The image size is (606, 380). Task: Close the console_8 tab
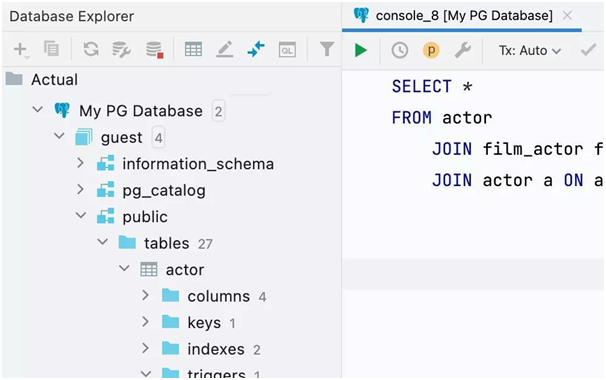tap(567, 15)
